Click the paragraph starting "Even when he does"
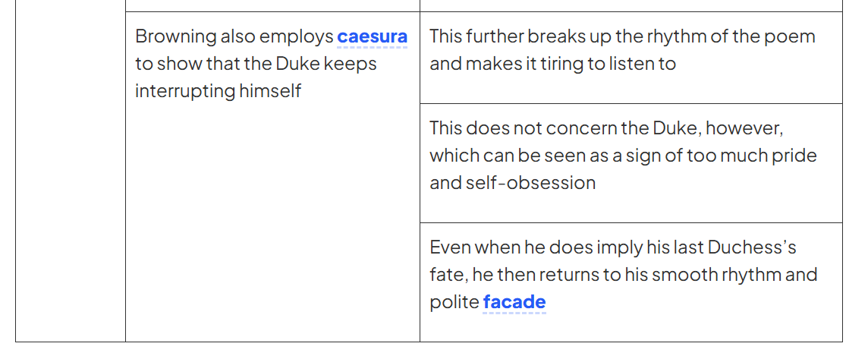Screen dimensions: 868x356 [622, 274]
